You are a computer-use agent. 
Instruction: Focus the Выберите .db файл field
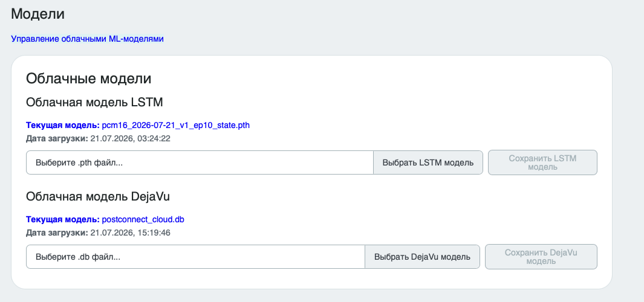[195, 257]
